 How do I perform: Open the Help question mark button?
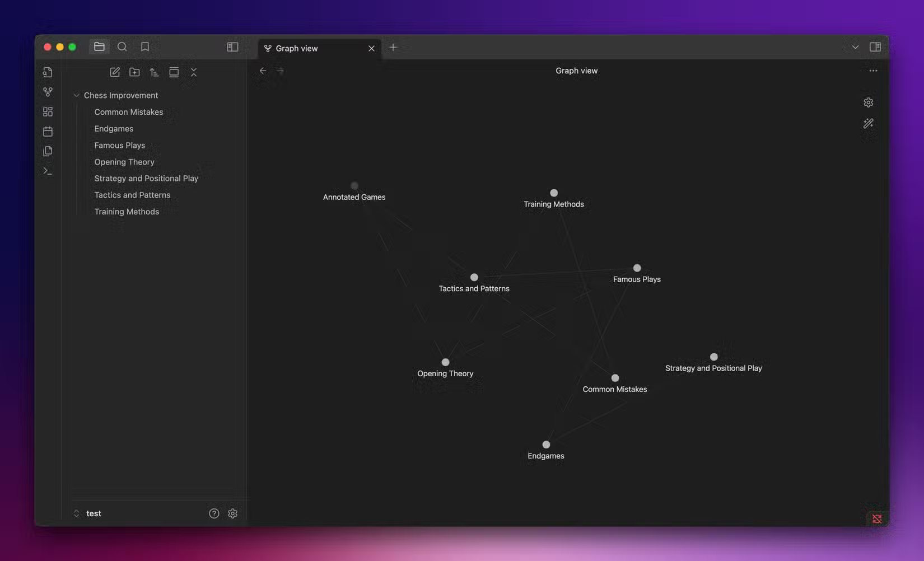[x=213, y=513]
